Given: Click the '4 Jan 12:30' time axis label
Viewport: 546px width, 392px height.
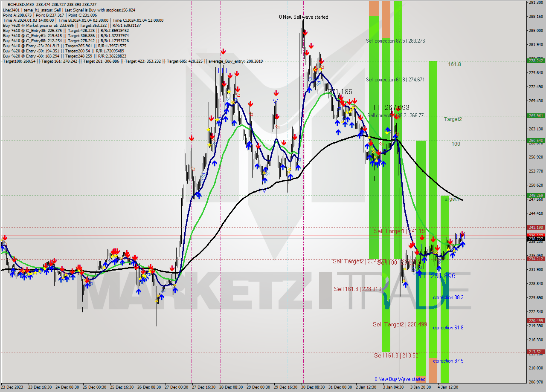Looking at the screenshot, I should (x=447, y=387).
